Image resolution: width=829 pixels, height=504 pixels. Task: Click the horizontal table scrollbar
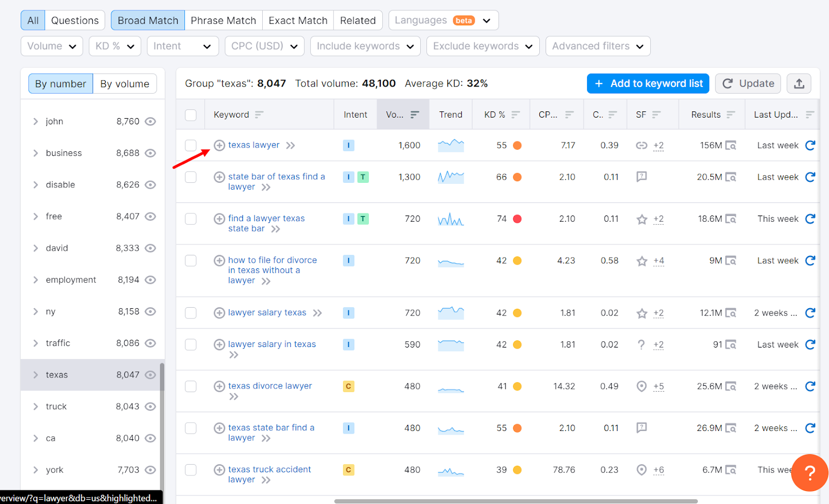tap(516, 501)
